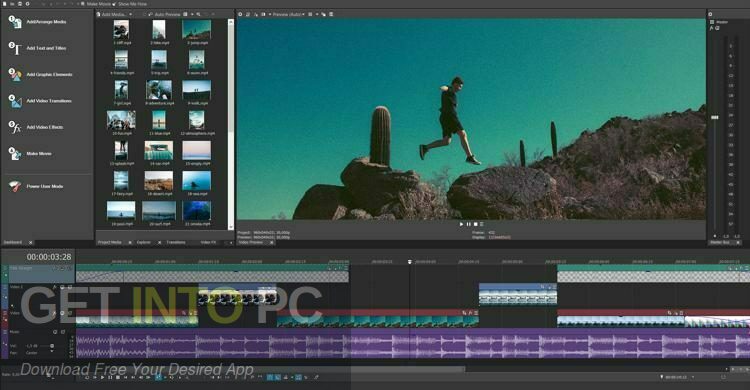Open Add/Arrange Media step in dashboard
The width and height of the screenshot is (750, 390).
(x=37, y=22)
